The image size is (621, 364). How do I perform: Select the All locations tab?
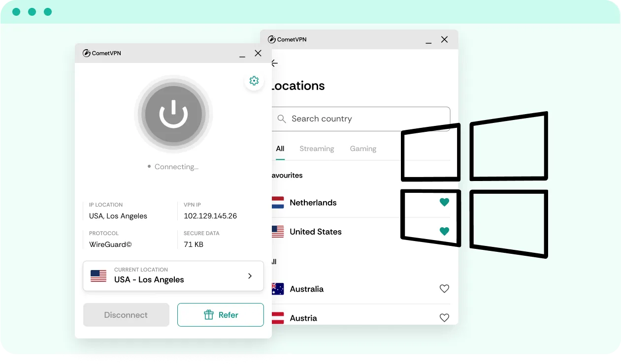(x=280, y=149)
